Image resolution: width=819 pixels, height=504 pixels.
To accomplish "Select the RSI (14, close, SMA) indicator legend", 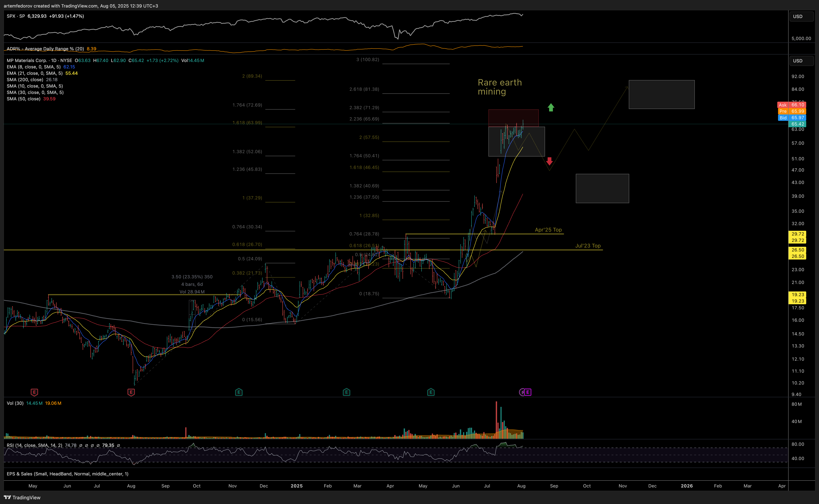I will point(34,445).
